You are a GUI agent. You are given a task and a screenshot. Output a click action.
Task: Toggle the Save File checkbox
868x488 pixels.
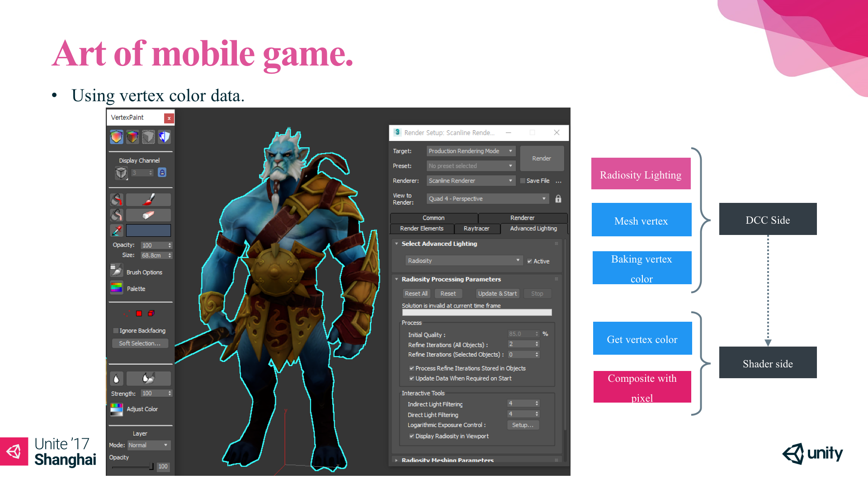(x=523, y=181)
